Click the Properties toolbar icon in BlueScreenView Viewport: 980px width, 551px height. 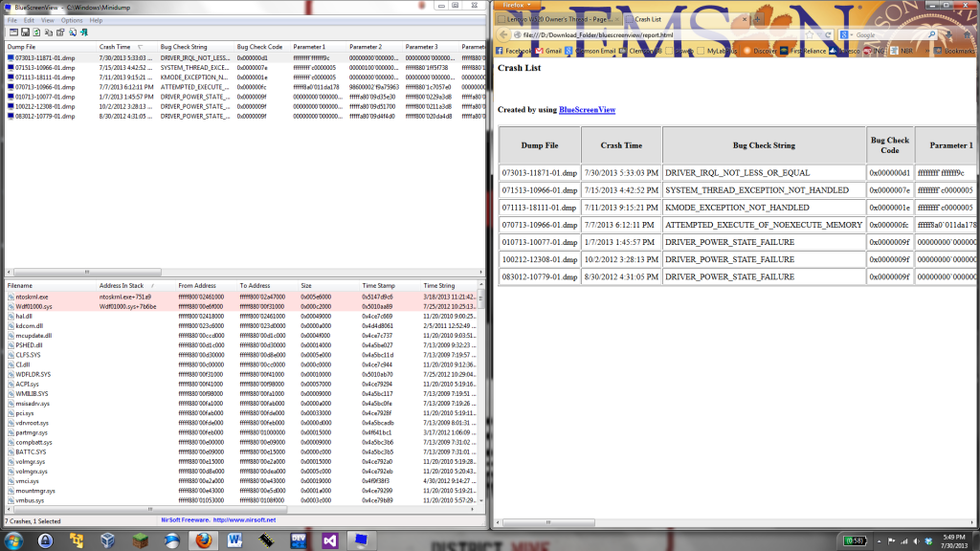click(x=60, y=32)
